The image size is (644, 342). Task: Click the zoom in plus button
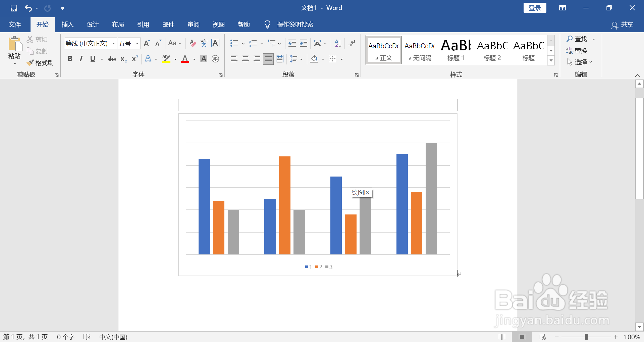click(x=616, y=337)
